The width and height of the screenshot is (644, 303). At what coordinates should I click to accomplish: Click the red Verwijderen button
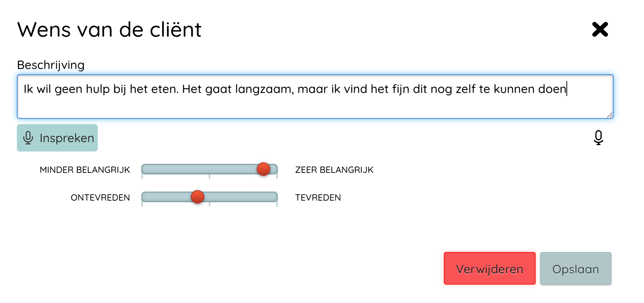tap(489, 268)
